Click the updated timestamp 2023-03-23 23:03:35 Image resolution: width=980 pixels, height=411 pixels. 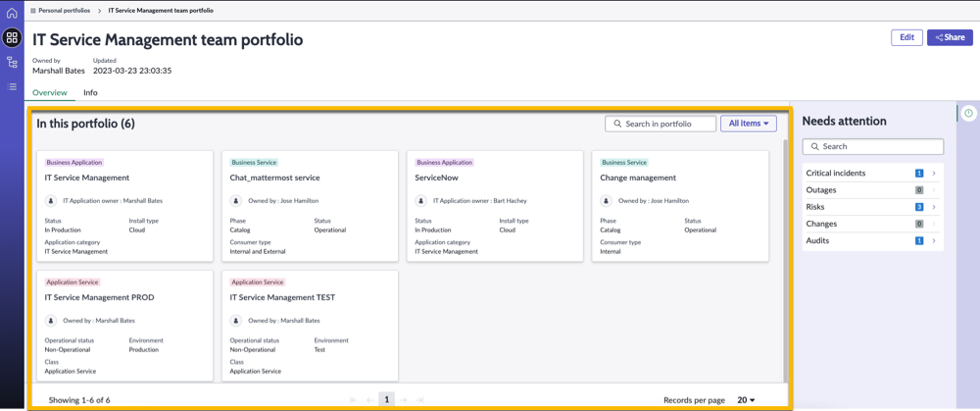click(x=132, y=71)
